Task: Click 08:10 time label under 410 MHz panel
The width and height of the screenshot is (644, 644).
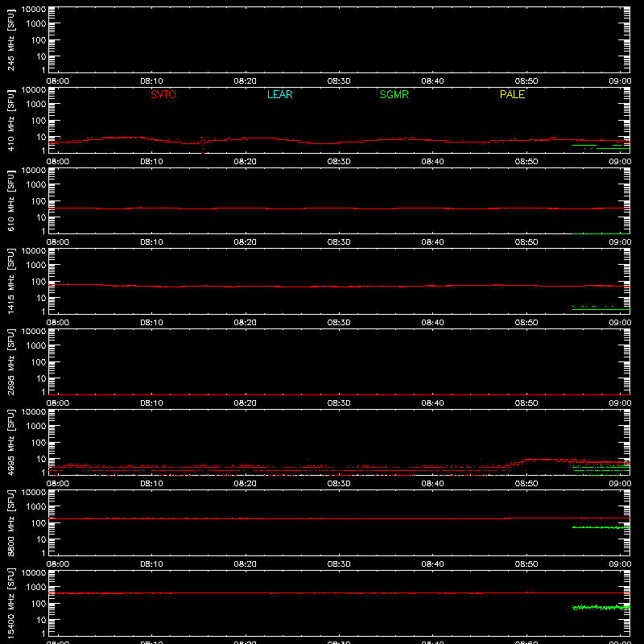Action: [x=151, y=162]
